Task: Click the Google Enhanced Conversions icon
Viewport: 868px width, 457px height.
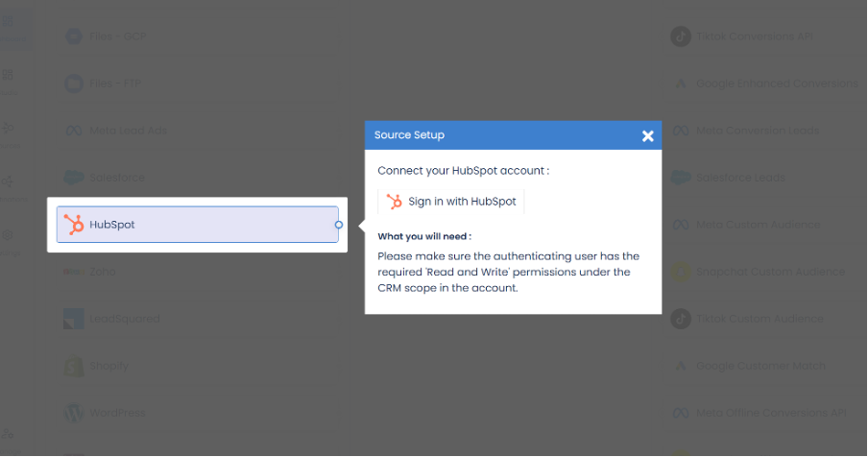Action: click(681, 84)
